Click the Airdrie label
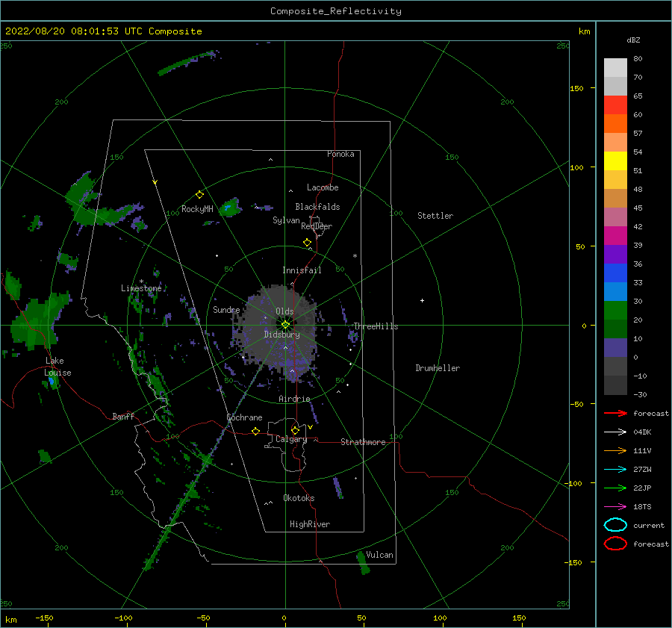 pyautogui.click(x=294, y=399)
